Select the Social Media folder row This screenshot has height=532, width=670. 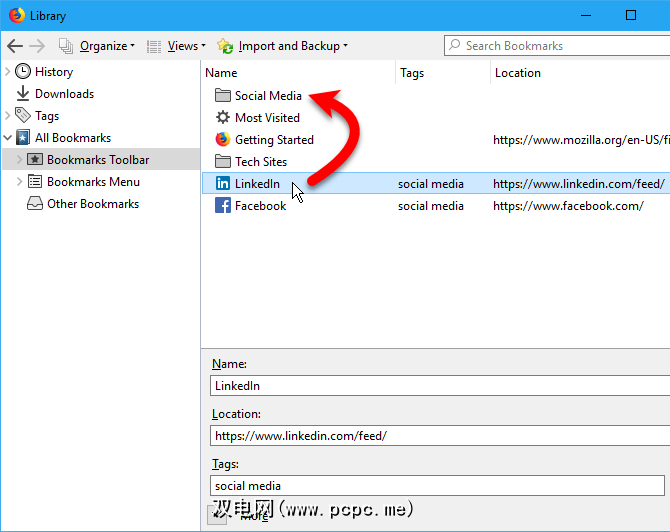pos(436,96)
